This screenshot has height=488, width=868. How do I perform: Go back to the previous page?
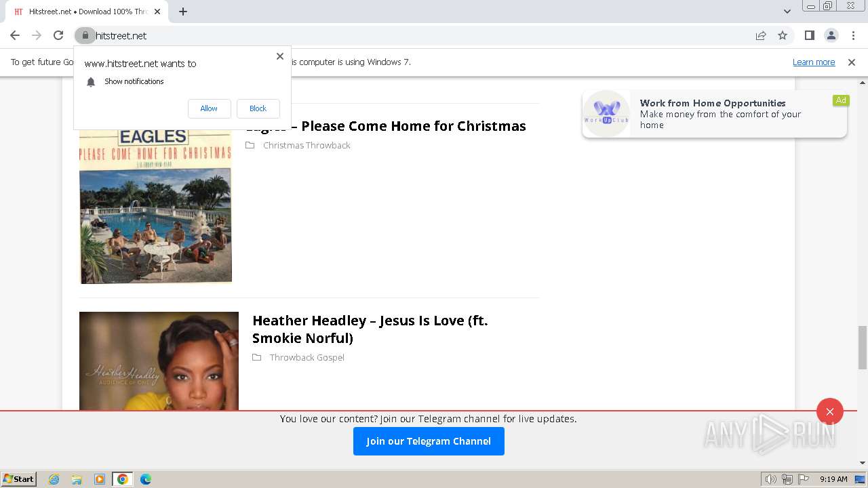tap(15, 35)
